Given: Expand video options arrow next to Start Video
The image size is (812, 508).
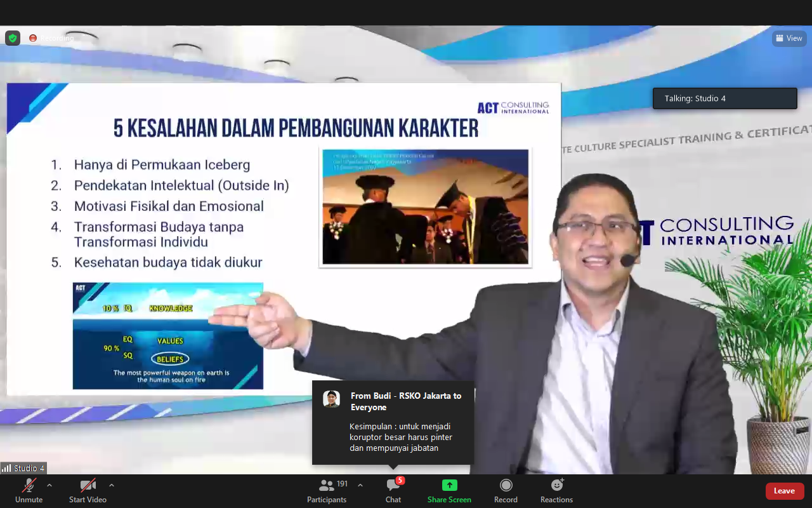Looking at the screenshot, I should point(112,485).
